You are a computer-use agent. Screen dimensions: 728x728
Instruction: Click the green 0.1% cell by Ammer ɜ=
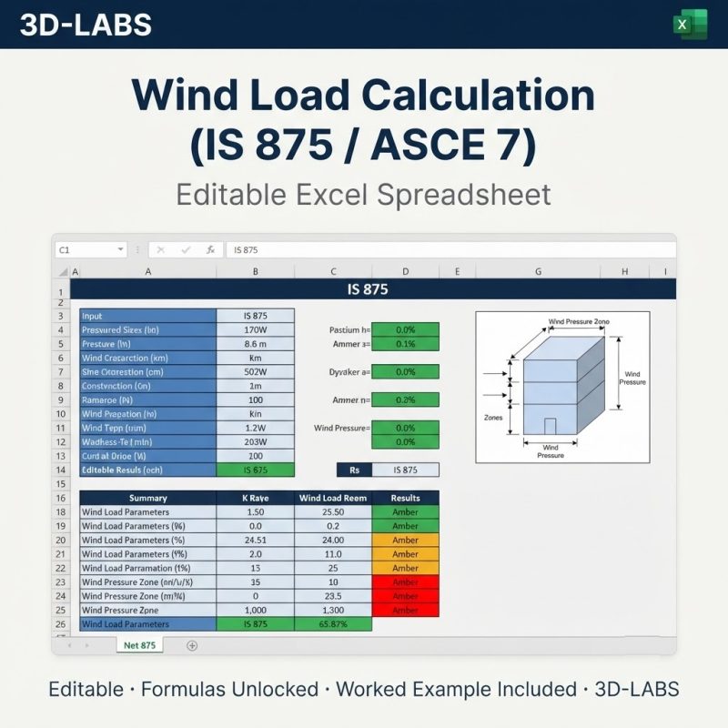pyautogui.click(x=405, y=344)
